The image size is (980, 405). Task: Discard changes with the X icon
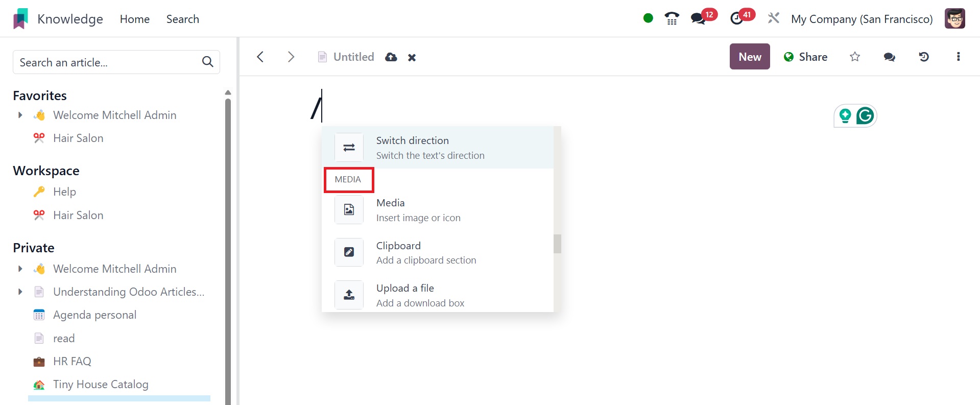tap(412, 58)
